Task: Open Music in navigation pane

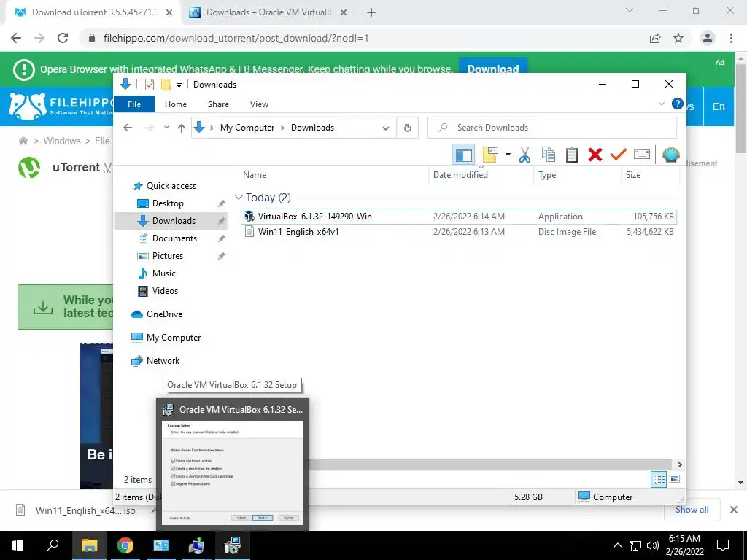Action: coord(164,273)
